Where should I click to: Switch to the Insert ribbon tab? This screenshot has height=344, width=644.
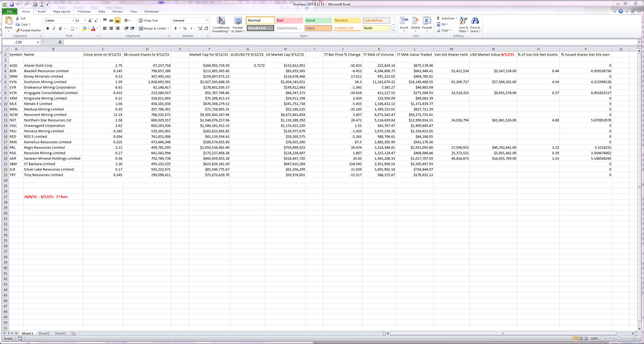(x=42, y=11)
